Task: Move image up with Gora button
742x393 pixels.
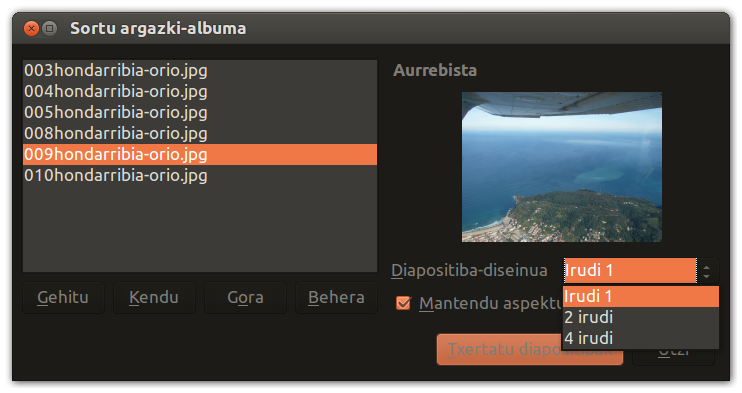Action: coord(245,297)
